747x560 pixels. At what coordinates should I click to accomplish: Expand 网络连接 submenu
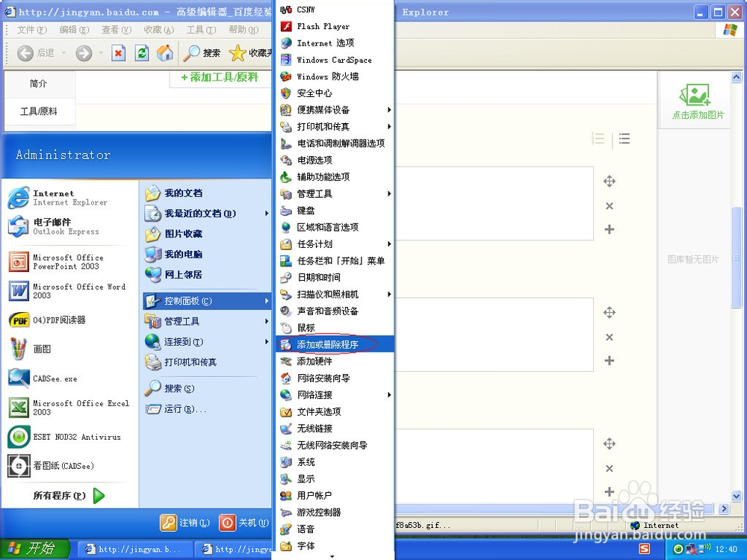[335, 395]
